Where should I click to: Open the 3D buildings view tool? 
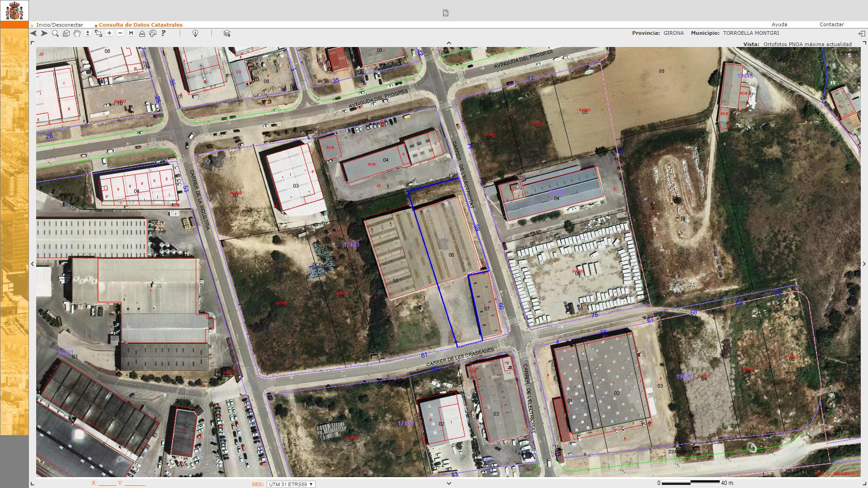coord(66,33)
